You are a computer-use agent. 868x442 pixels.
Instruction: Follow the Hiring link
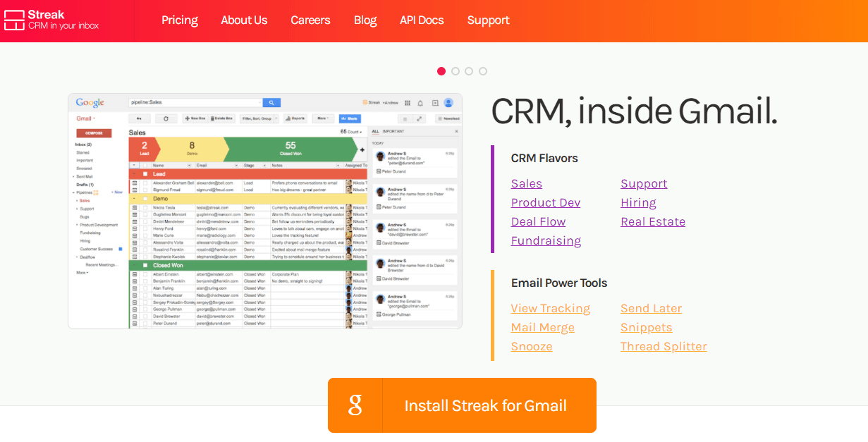click(x=638, y=203)
